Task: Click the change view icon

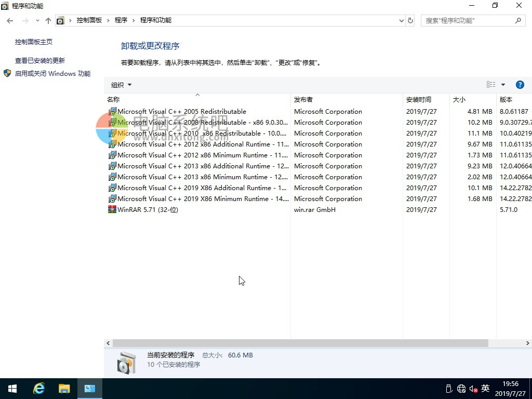Action: click(x=491, y=85)
